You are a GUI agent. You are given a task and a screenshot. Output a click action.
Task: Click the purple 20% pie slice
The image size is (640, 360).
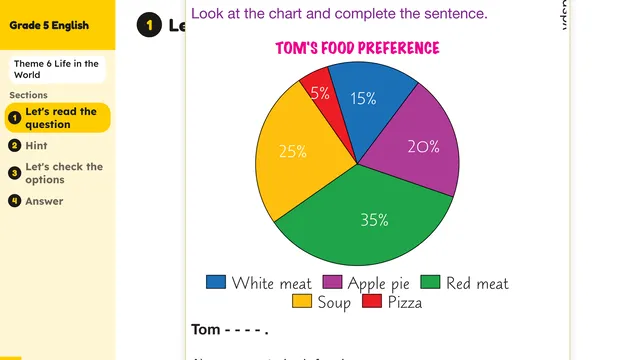[x=420, y=146]
